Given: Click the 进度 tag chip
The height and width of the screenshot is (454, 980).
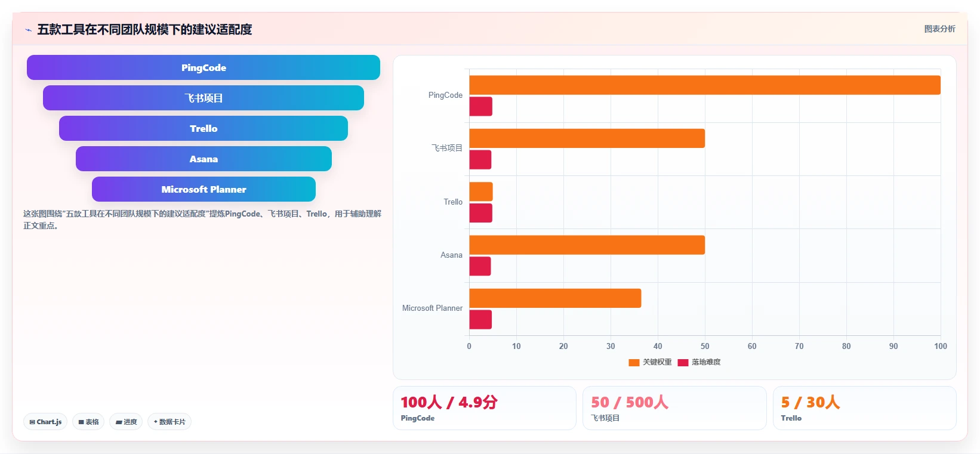Looking at the screenshot, I should [126, 422].
